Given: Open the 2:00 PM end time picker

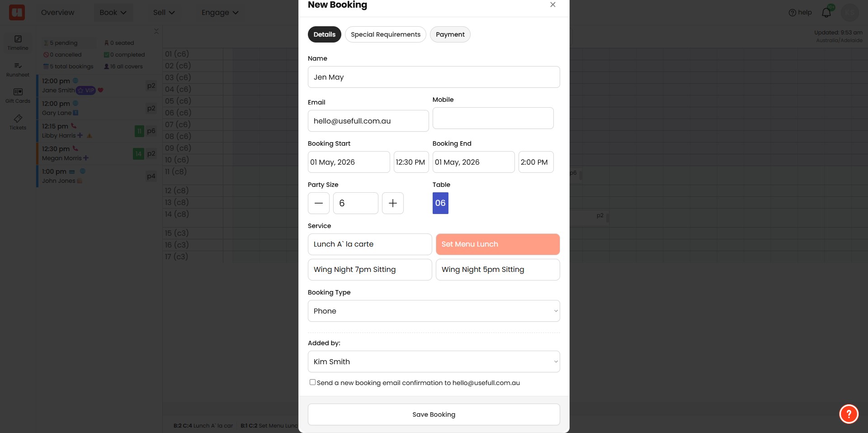Looking at the screenshot, I should [536, 162].
